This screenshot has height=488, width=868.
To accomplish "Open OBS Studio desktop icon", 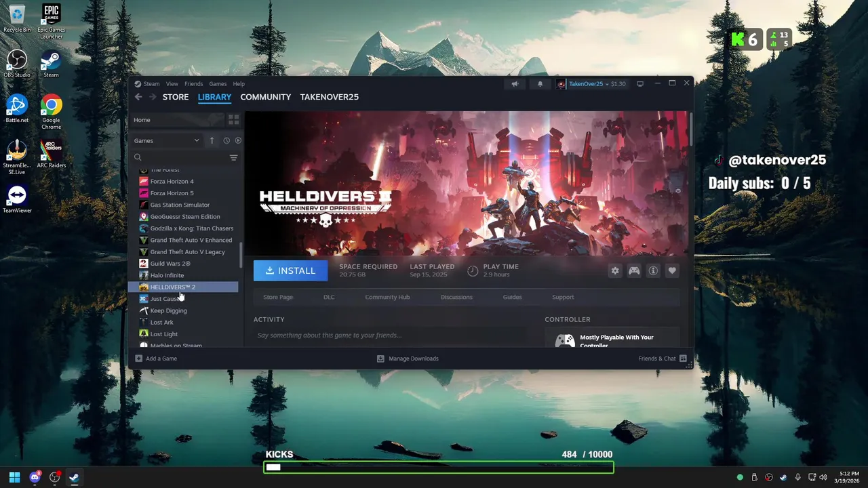I will tap(17, 64).
